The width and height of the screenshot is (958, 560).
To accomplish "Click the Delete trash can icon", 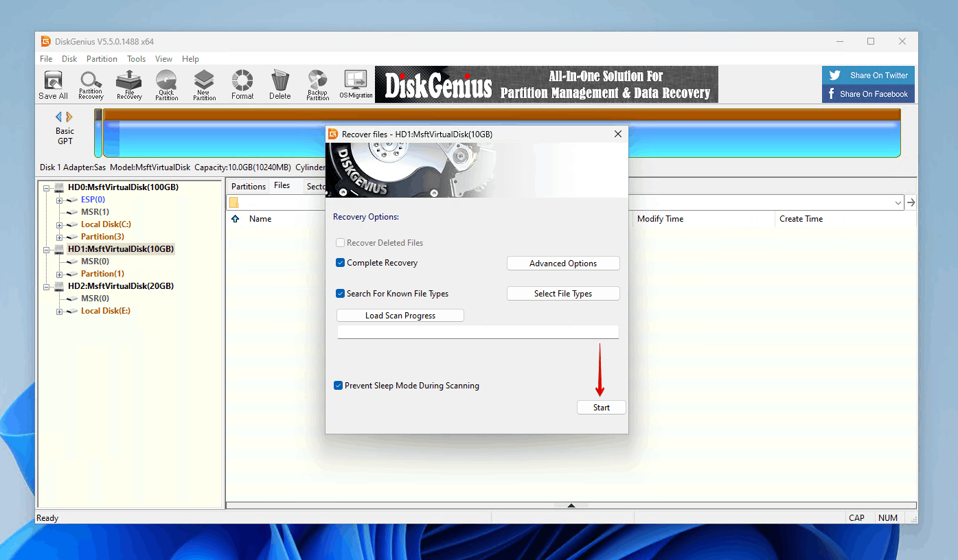I will coord(280,85).
